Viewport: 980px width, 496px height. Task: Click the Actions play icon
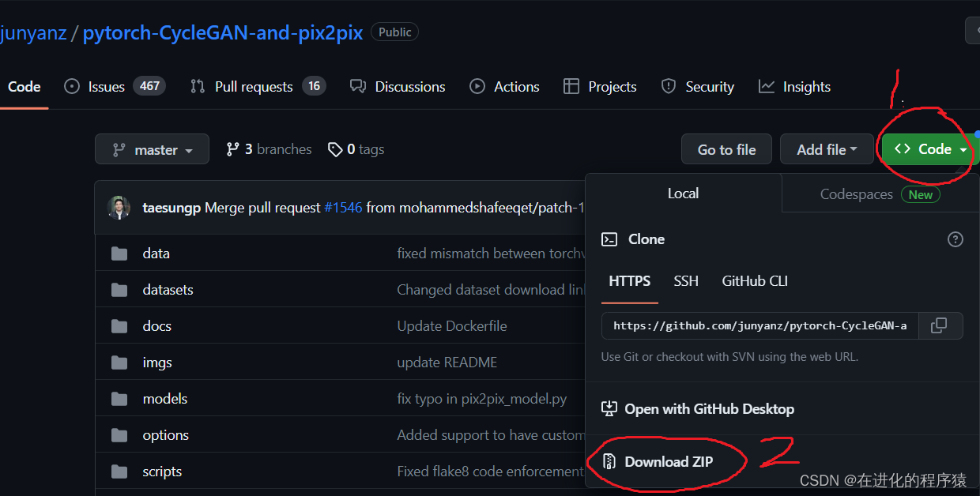click(x=477, y=87)
